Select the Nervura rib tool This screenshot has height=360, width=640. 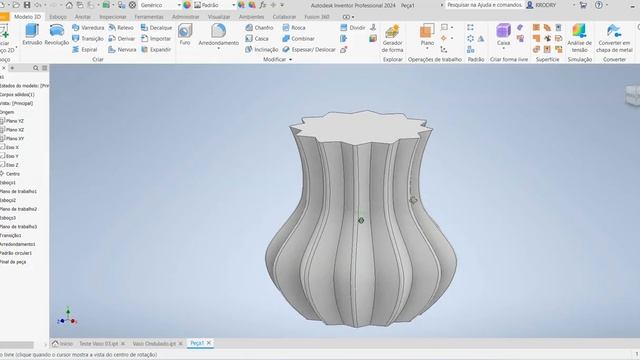pos(122,49)
